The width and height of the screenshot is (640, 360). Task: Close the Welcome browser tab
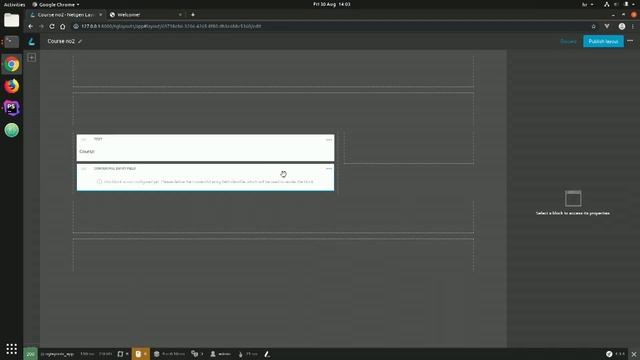click(180, 15)
